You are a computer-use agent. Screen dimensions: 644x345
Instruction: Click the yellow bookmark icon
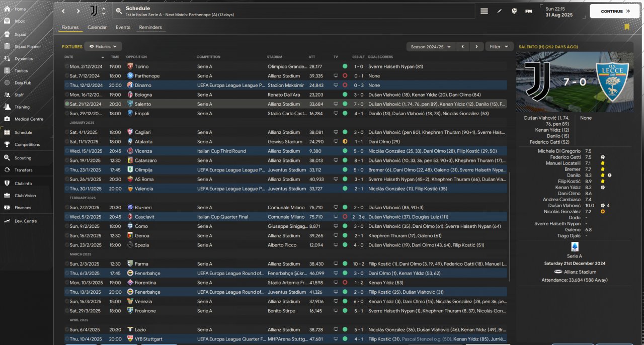pyautogui.click(x=627, y=27)
